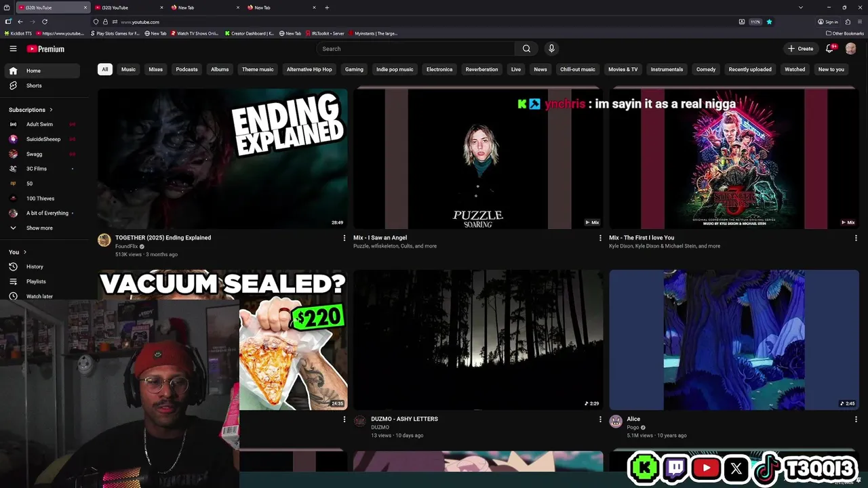The width and height of the screenshot is (868, 488).
Task: Click the tracking protection shield icon
Action: (96, 22)
